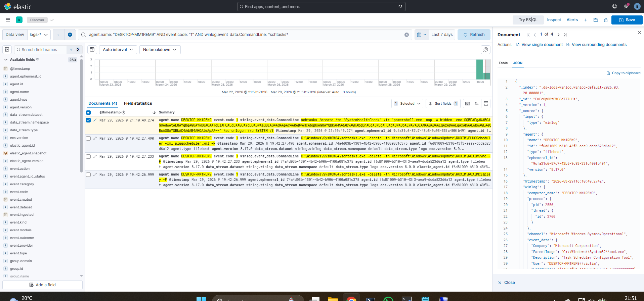The width and height of the screenshot is (644, 301).
Task: Click the green D space avatar
Action: [x=19, y=20]
